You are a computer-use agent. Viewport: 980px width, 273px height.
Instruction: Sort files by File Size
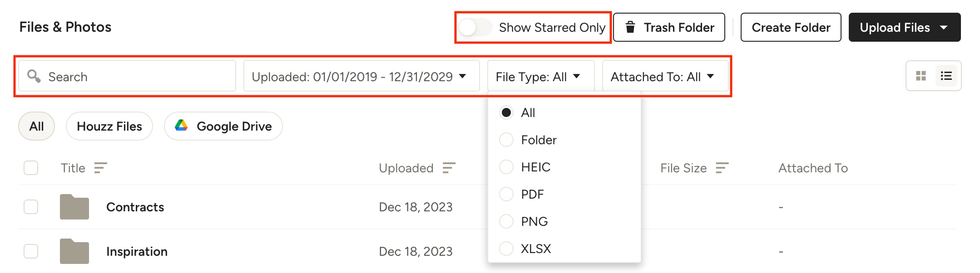[722, 168]
